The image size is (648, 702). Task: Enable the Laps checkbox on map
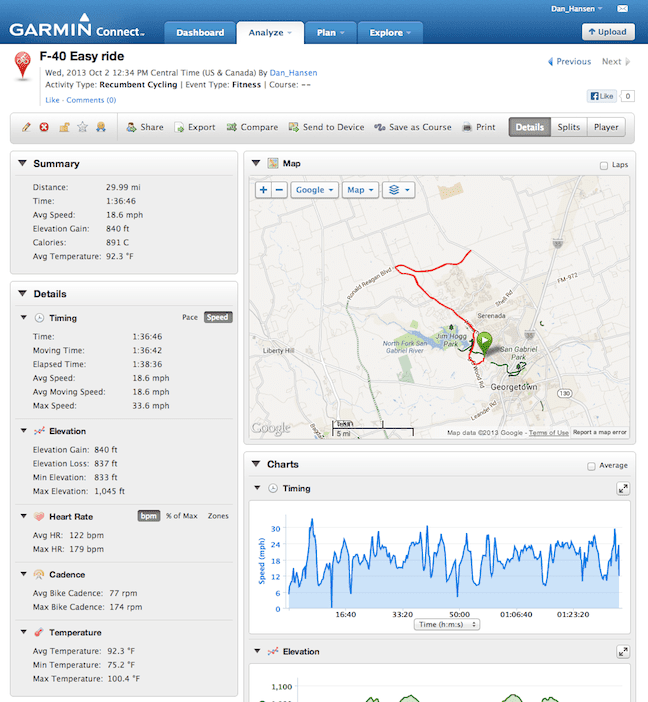point(603,165)
